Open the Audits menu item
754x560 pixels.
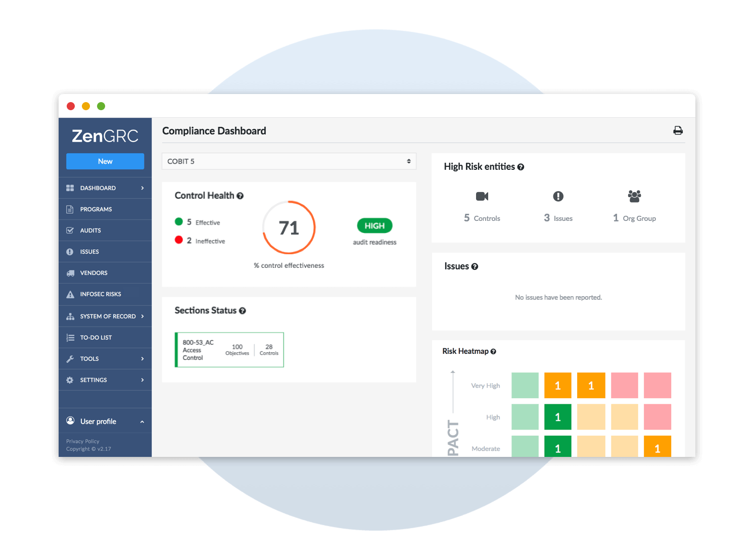pyautogui.click(x=105, y=230)
